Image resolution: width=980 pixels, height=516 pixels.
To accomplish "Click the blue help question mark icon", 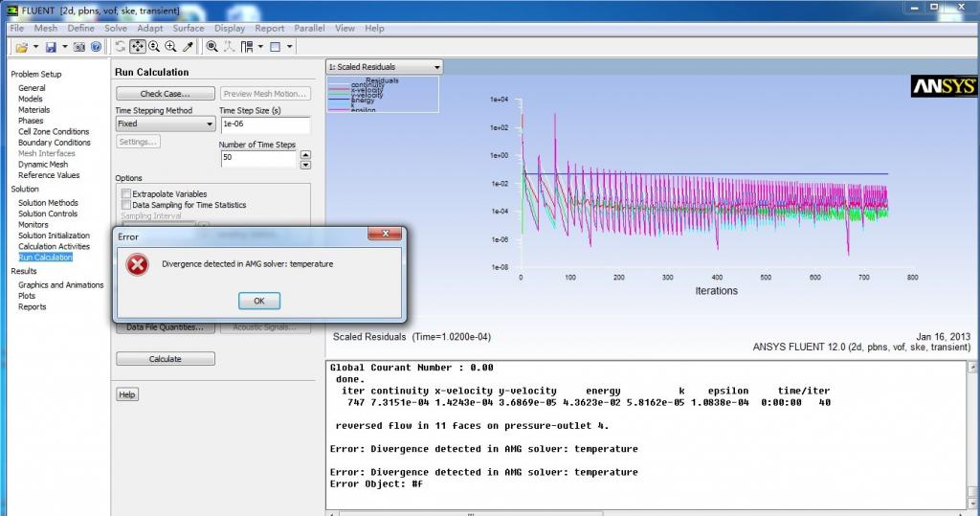I will click(97, 47).
